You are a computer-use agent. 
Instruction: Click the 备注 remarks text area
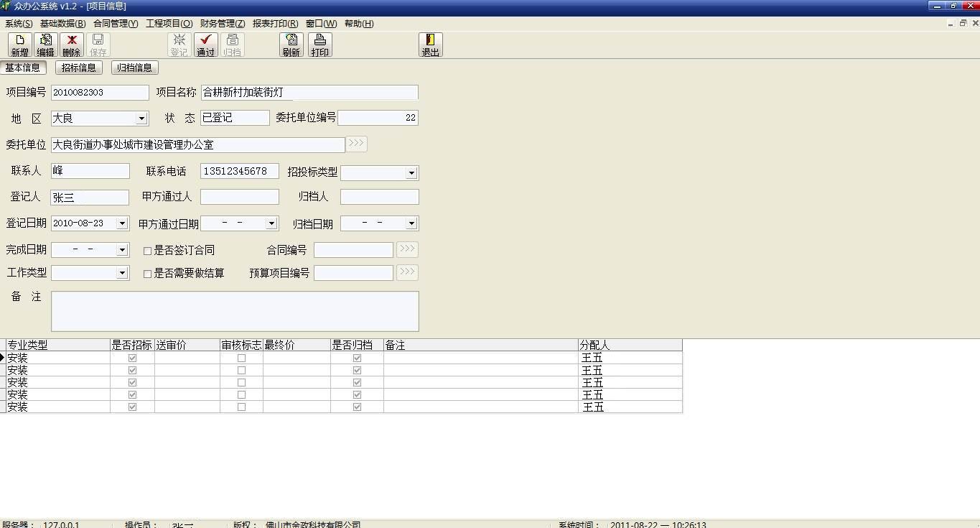click(235, 311)
